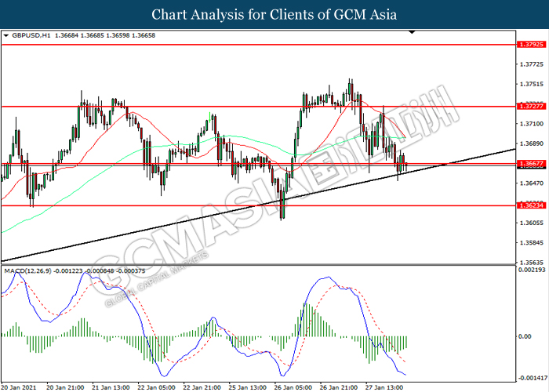Click the triangle arrow beside GBPUSD,H1
Image resolution: width=549 pixels, height=392 pixels.
[7, 36]
